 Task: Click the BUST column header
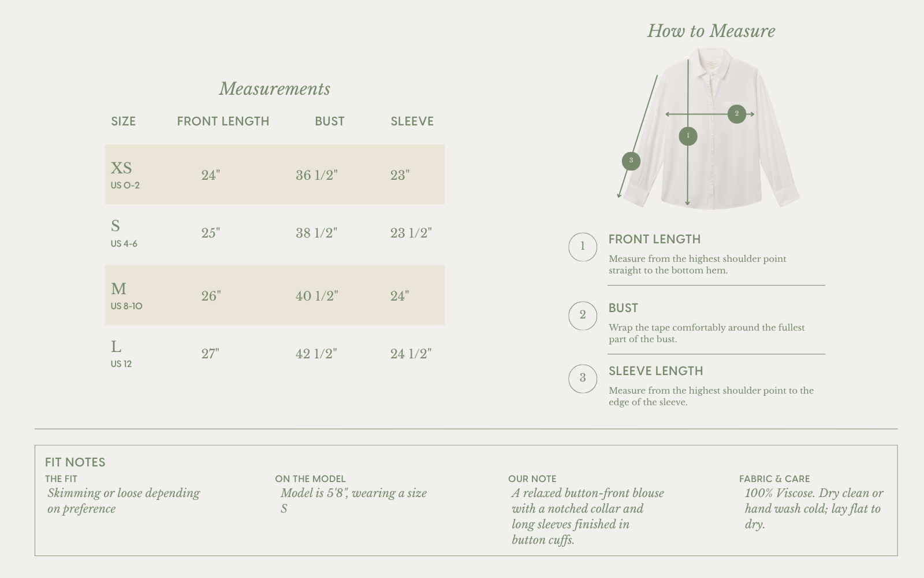330,121
